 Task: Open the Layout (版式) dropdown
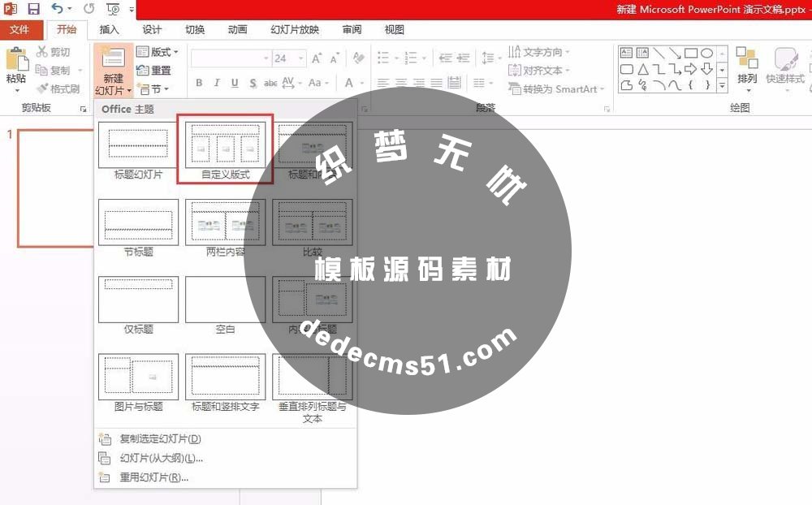159,51
